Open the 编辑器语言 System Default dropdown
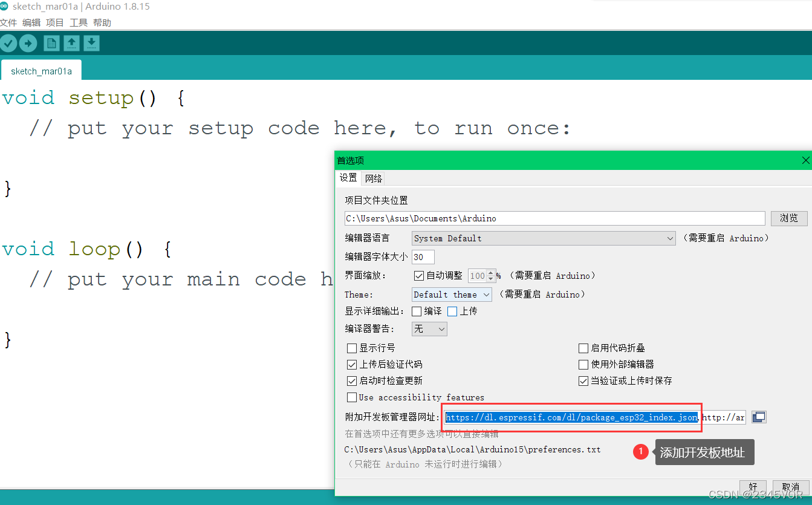812x505 pixels. coord(544,238)
